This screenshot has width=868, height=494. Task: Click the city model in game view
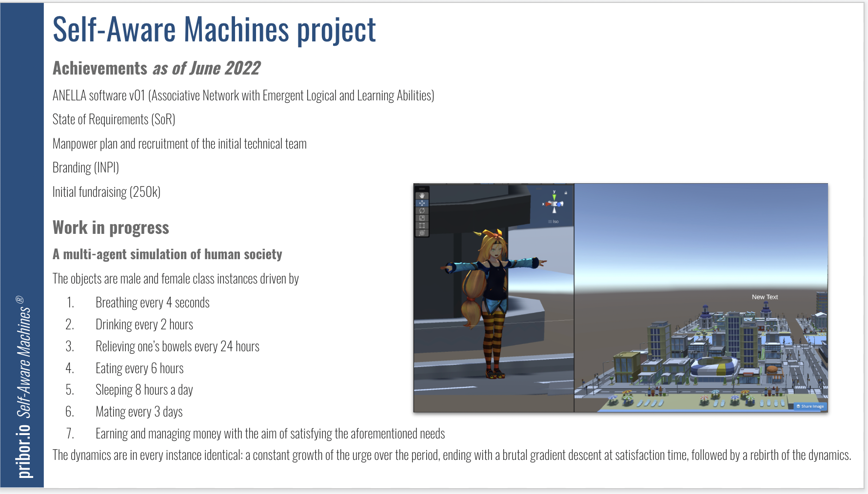tap(702, 356)
